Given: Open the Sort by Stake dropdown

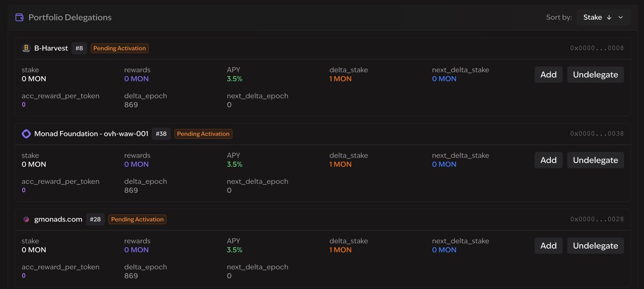Looking at the screenshot, I should click(603, 17).
